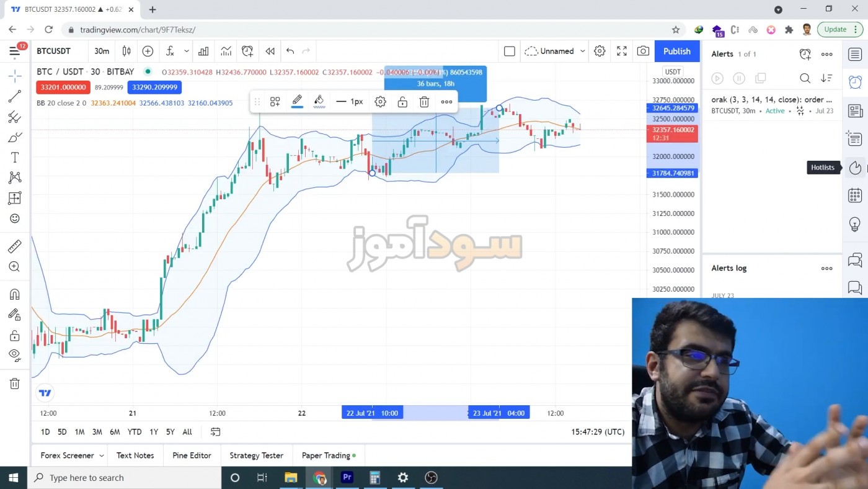The width and height of the screenshot is (868, 489).
Task: Open the select layout square icon
Action: coord(510,51)
